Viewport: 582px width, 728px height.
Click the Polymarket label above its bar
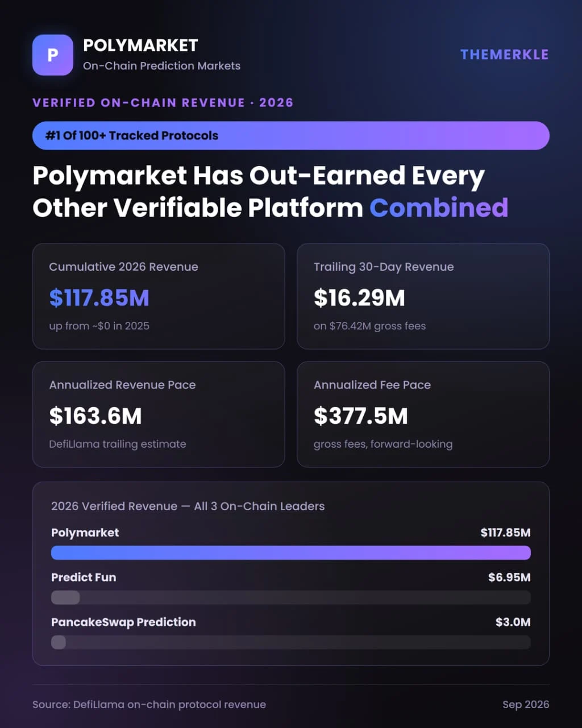tap(85, 533)
